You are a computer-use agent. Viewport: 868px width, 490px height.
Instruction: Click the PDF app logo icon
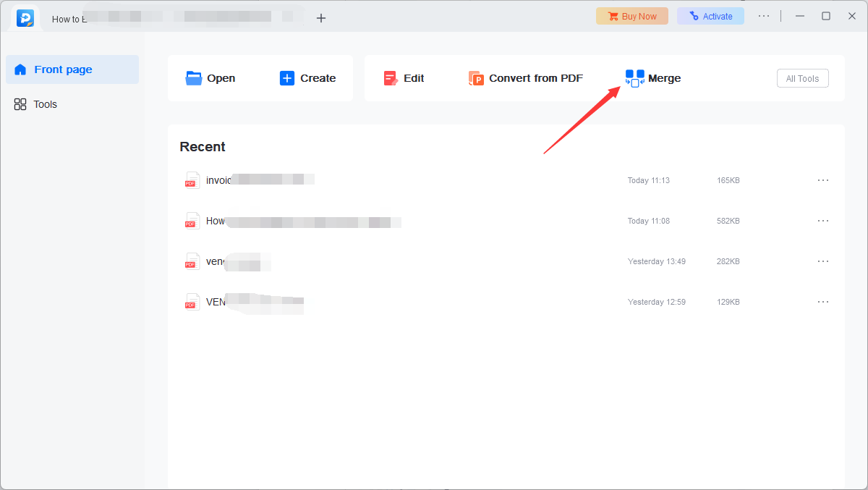coord(25,18)
